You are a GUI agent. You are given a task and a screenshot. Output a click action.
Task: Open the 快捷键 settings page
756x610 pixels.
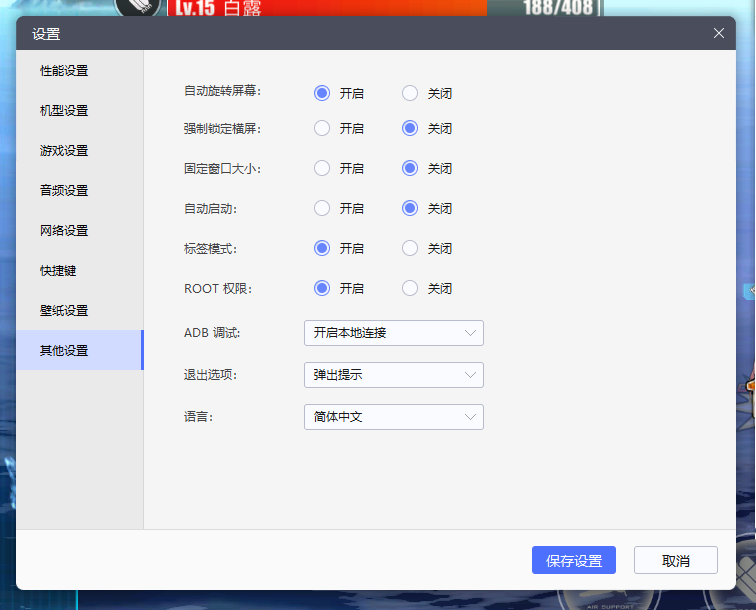58,271
